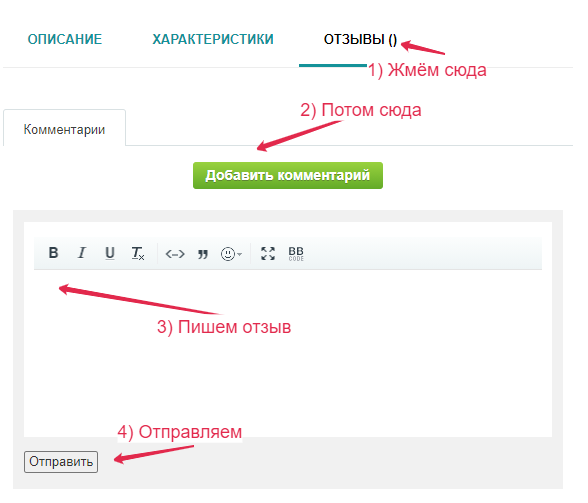Open the ОПИСАНИЕ tab
The width and height of the screenshot is (588, 503).
coord(65,39)
